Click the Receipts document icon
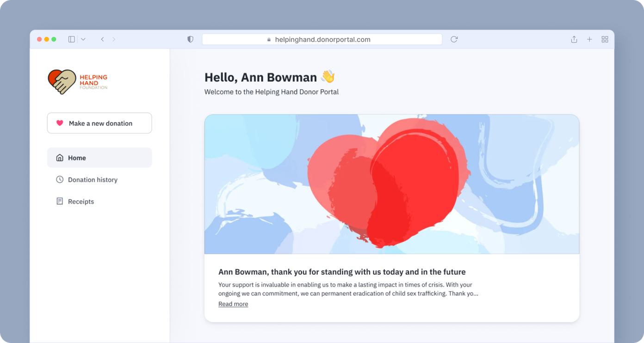The image size is (644, 343). (59, 201)
